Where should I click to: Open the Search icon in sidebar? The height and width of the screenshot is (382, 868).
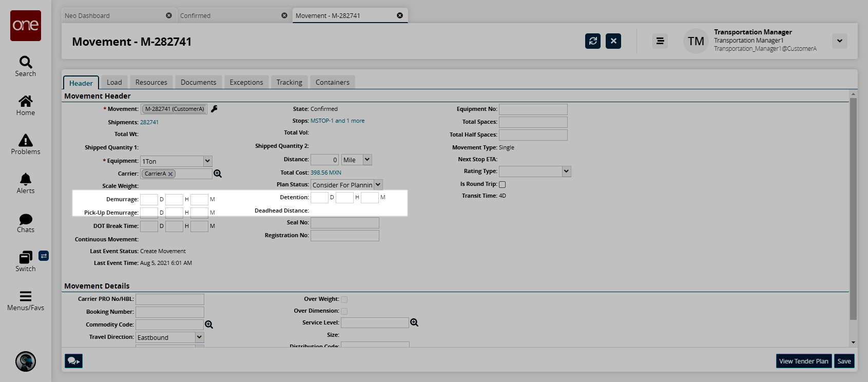point(26,63)
